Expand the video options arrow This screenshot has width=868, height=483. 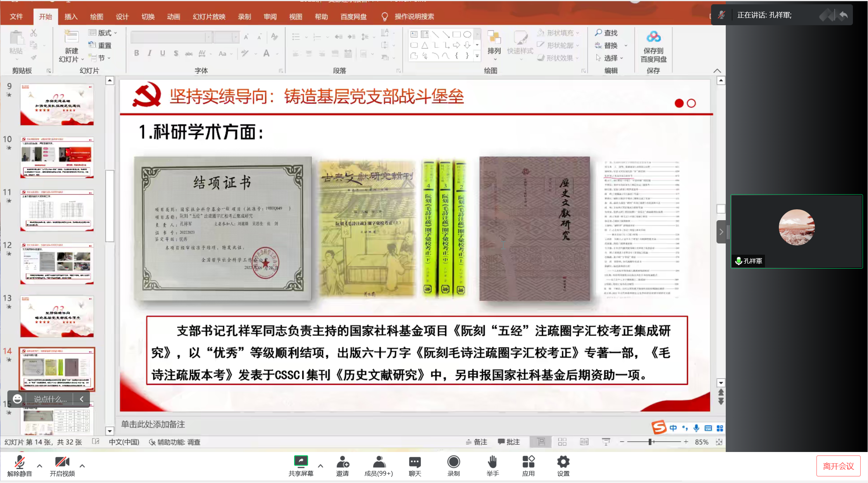[x=82, y=466]
